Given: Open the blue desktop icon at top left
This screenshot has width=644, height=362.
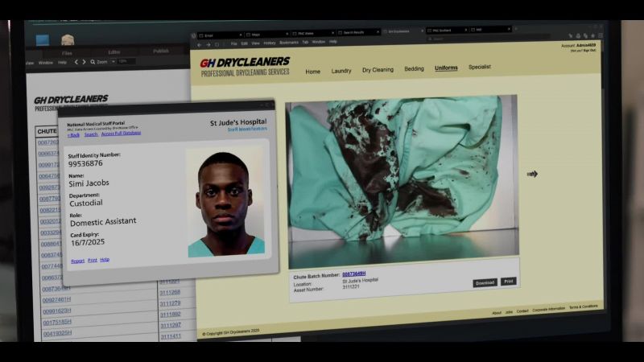Looking at the screenshot, I should [43, 40].
